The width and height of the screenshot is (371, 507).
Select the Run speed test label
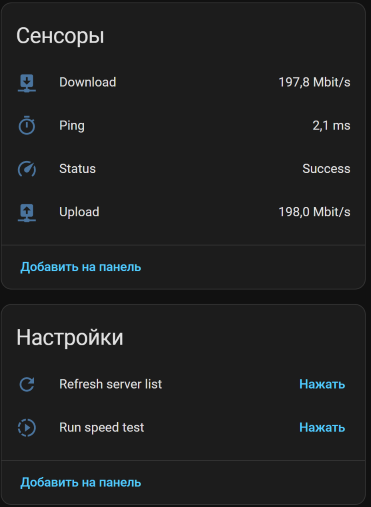point(102,428)
